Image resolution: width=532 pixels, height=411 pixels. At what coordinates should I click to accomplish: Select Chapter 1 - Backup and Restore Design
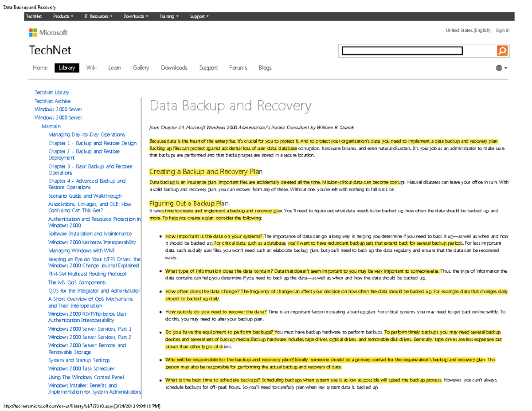coord(93,143)
